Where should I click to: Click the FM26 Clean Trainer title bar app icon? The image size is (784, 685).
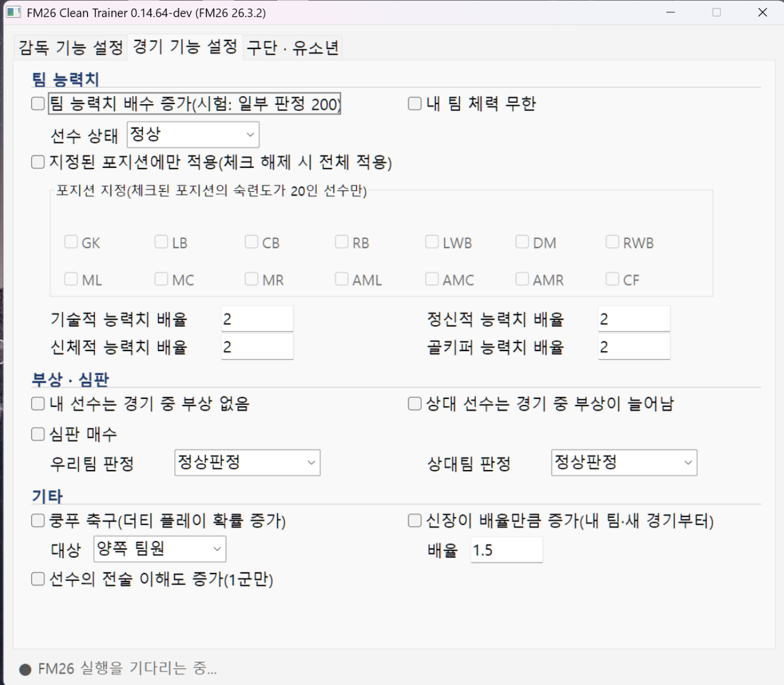(x=13, y=12)
